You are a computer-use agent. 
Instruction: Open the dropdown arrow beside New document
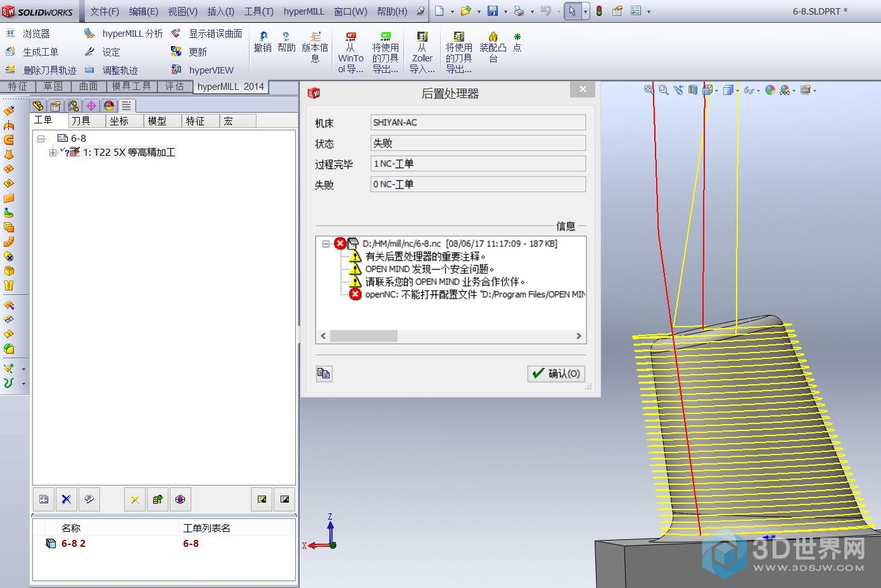coord(452,11)
